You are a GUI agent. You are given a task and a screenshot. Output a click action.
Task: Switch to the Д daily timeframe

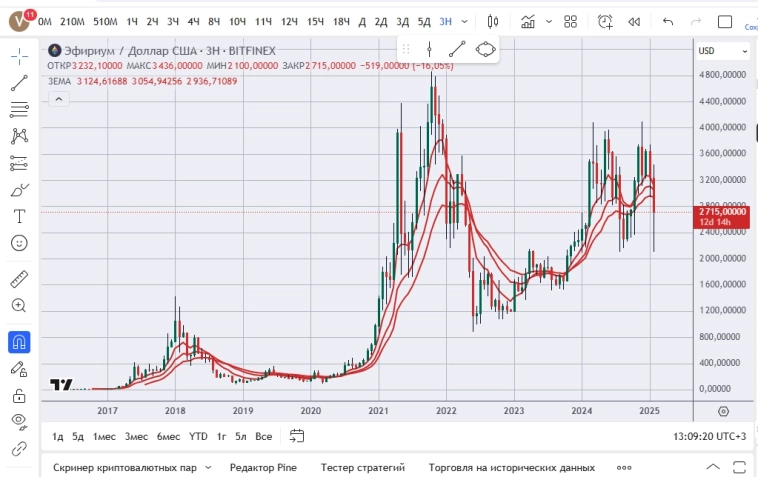[x=362, y=22]
